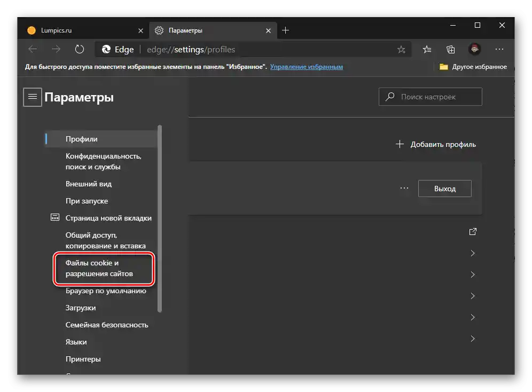Image resolution: width=532 pixels, height=392 pixels.
Task: Select the Параметры tab
Action: click(213, 30)
